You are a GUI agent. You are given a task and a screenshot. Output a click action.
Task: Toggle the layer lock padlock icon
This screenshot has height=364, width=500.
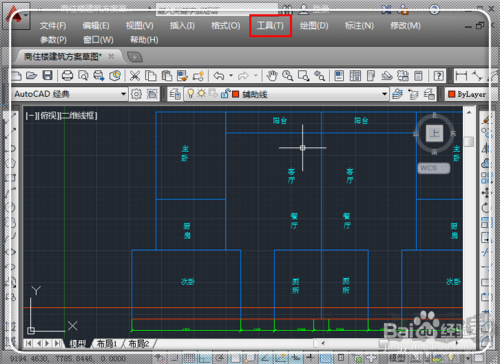(x=225, y=94)
